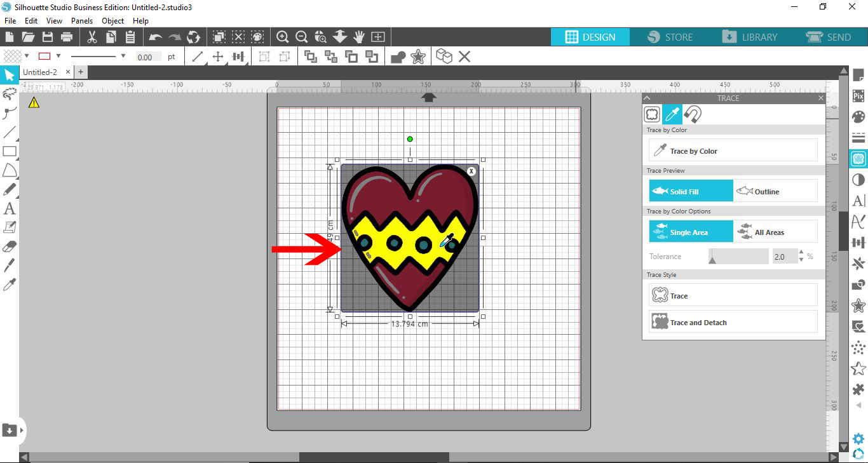Pick the Line drawing tool
868x463 pixels.
(10, 132)
